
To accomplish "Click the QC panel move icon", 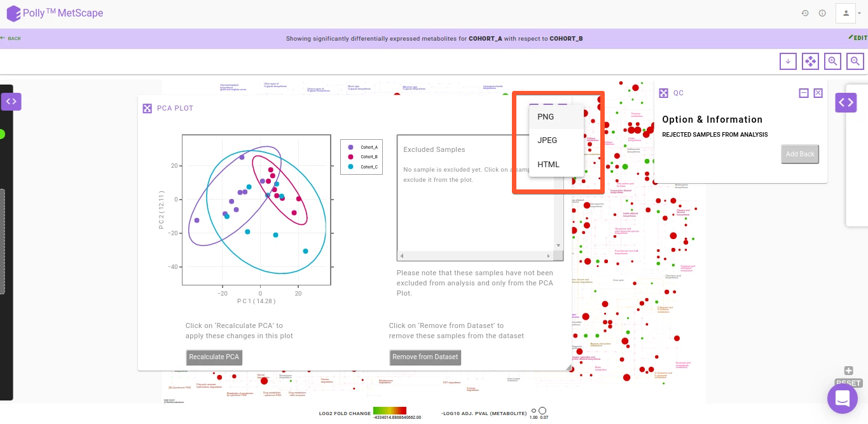I will coord(664,93).
